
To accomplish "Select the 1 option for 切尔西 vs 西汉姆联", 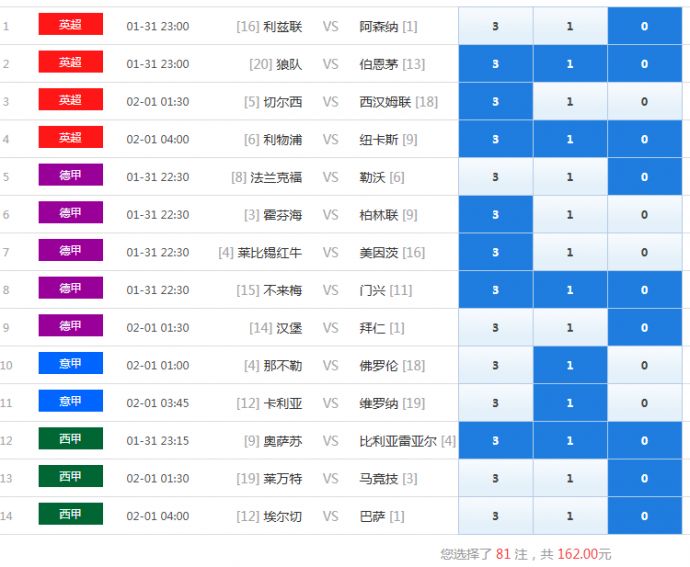I will (570, 102).
